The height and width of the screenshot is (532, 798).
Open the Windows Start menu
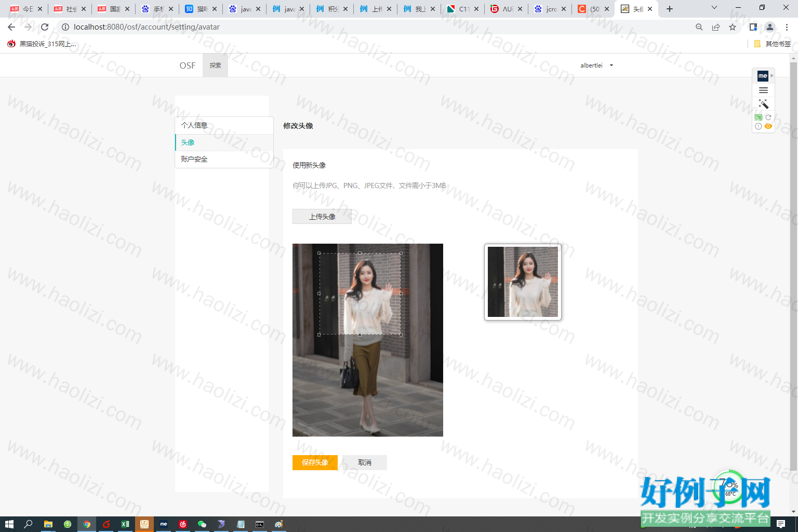point(9,524)
